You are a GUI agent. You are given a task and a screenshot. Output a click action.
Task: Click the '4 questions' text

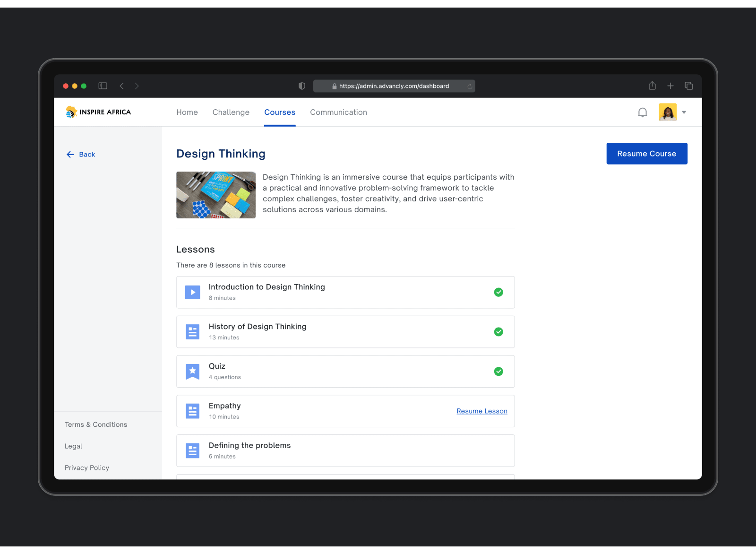[225, 378]
